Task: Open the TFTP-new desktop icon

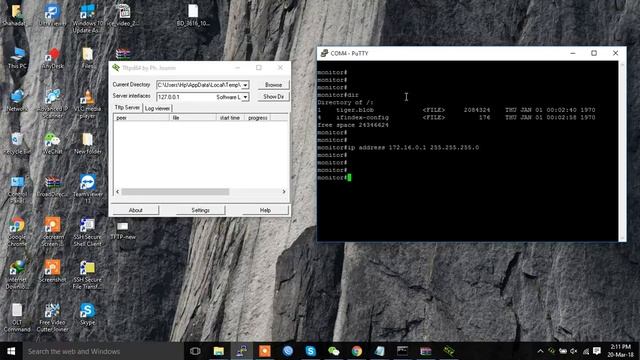Action: (x=123, y=230)
